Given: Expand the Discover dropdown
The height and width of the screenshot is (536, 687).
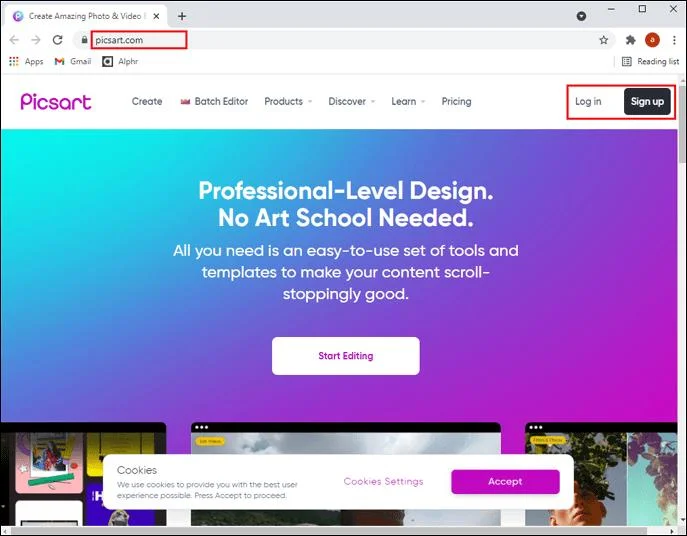Looking at the screenshot, I should click(351, 102).
